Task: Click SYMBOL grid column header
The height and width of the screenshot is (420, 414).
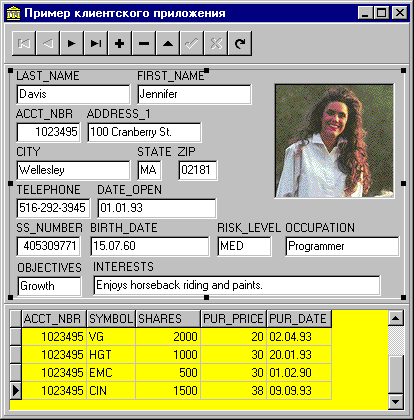Action: click(x=111, y=319)
